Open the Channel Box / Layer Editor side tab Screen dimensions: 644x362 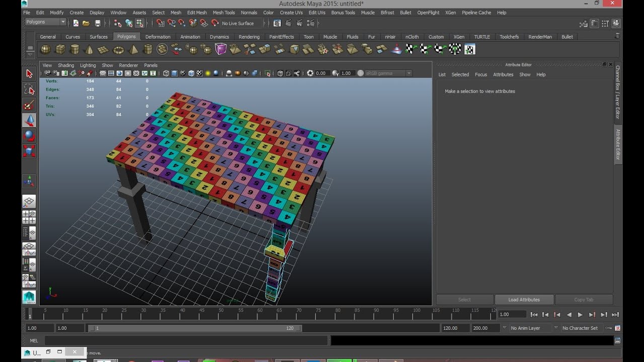618,92
